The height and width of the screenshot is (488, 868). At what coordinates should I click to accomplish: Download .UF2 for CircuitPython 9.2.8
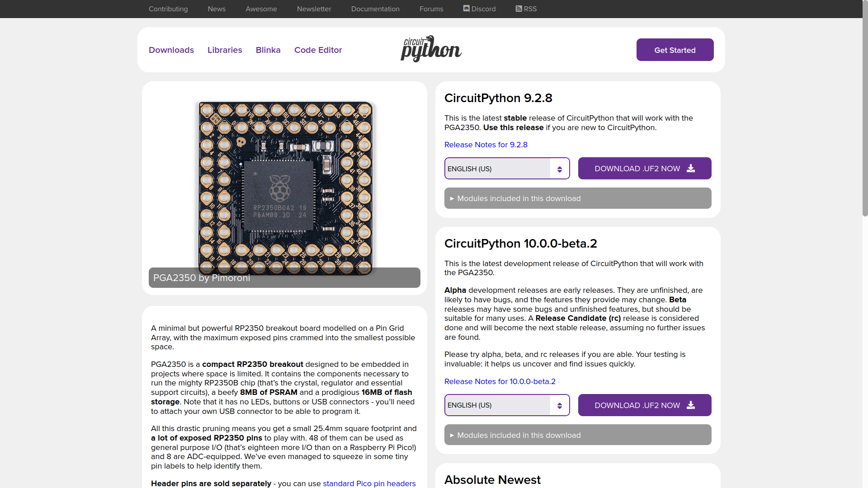(645, 169)
